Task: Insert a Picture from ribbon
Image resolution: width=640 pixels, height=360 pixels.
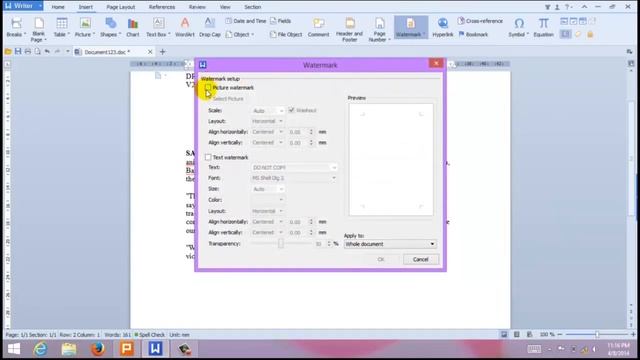Action: pos(85,28)
